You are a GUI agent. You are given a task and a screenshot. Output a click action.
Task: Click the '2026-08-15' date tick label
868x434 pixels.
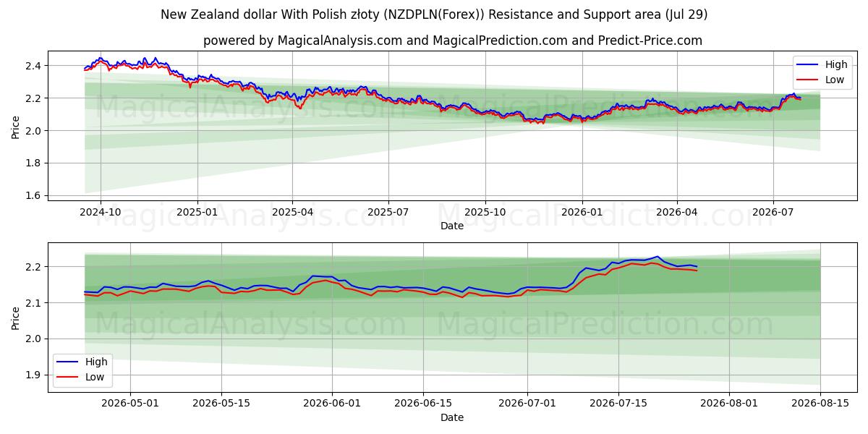tap(820, 404)
